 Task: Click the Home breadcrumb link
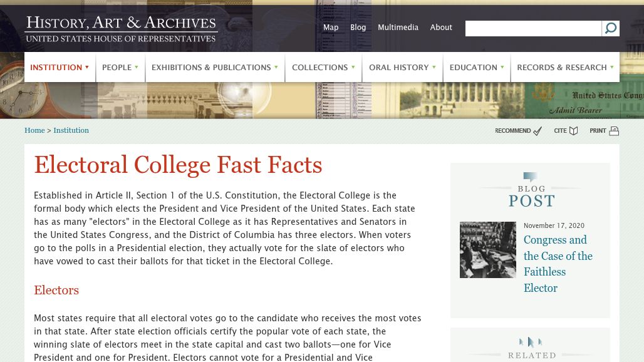tap(34, 130)
